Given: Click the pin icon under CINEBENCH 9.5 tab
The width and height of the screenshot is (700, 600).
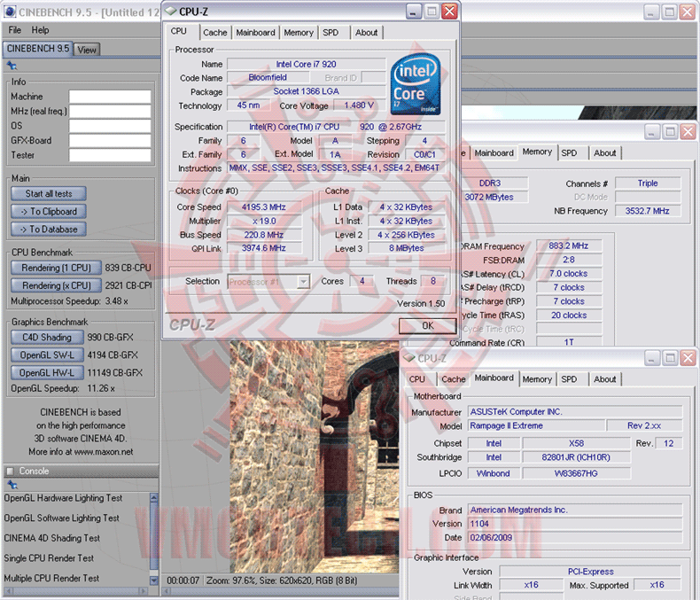Looking at the screenshot, I should pos(12,66).
